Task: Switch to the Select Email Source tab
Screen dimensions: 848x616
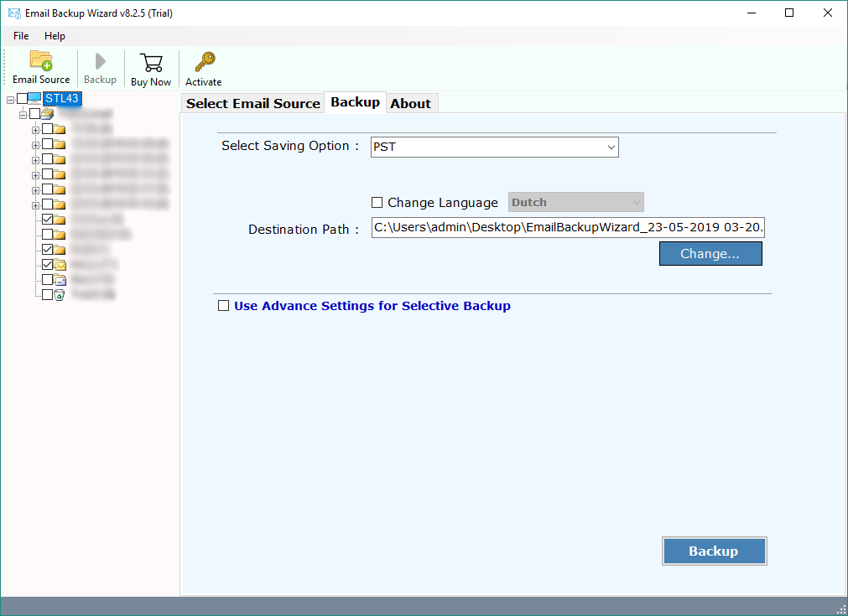Action: [252, 102]
